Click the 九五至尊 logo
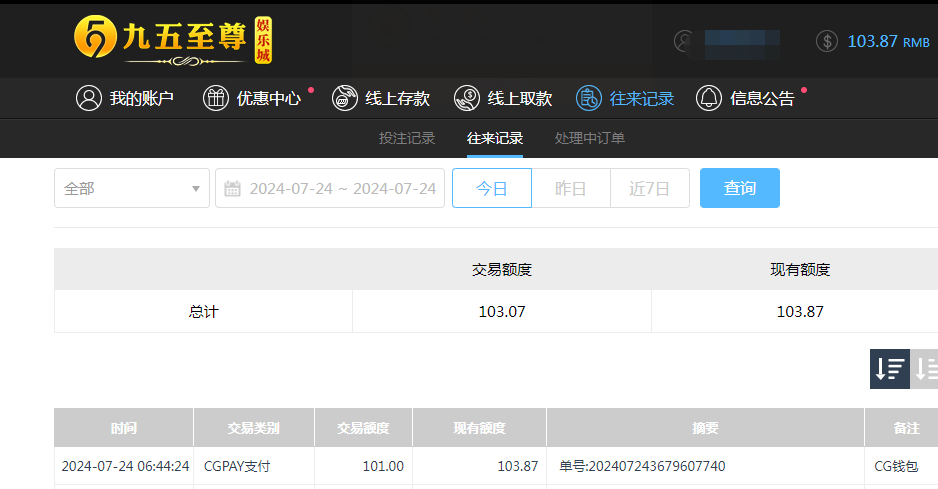This screenshot has width=938, height=489. (172, 40)
